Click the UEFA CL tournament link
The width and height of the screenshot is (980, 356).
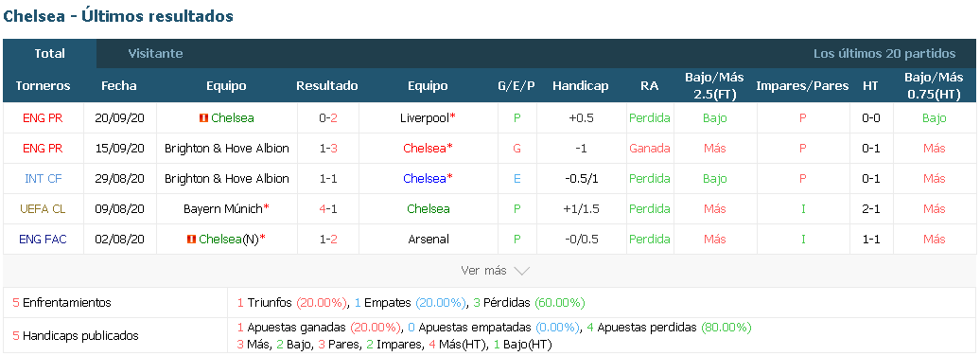click(x=44, y=209)
